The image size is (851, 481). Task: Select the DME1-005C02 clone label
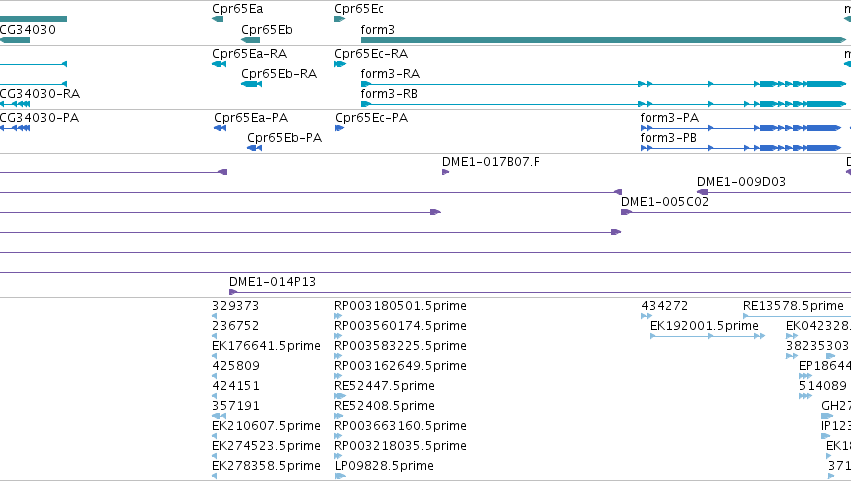pyautogui.click(x=665, y=202)
